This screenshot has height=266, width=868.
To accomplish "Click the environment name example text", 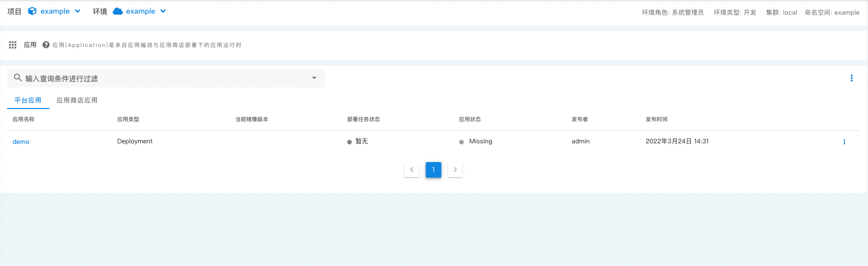I will 141,11.
